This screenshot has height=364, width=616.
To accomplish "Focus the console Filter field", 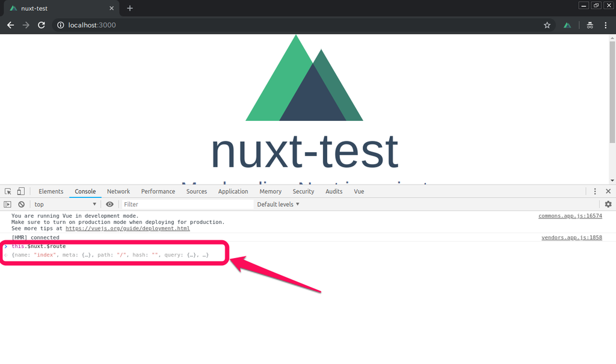I will [x=188, y=205].
